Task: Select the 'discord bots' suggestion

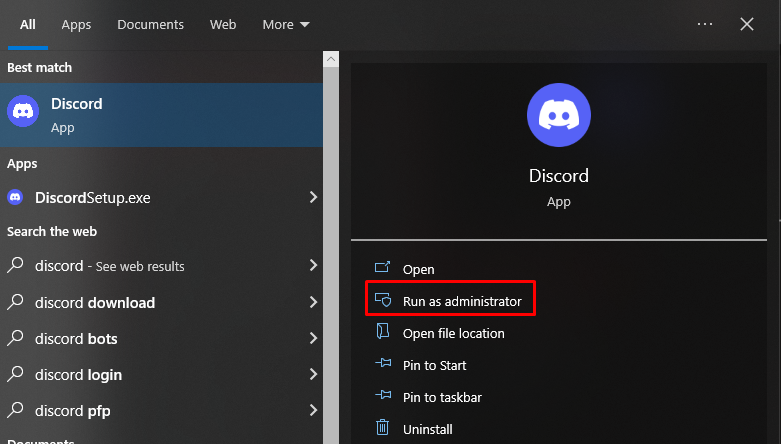Action: [161, 339]
